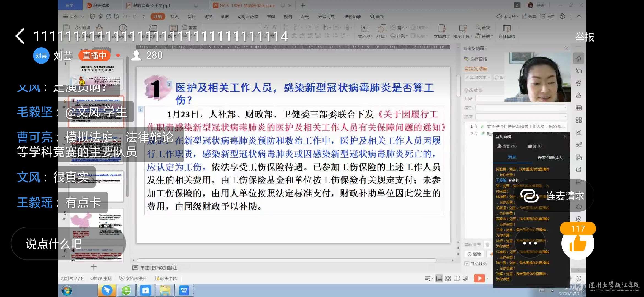Expand the 形状 shapes dropdown
Screen dimensions: 644x297
point(381,36)
